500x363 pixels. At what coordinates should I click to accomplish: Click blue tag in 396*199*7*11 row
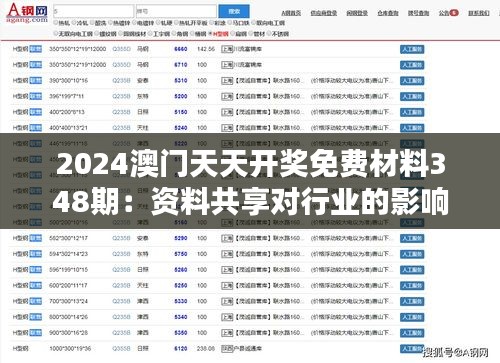[x=36, y=96]
